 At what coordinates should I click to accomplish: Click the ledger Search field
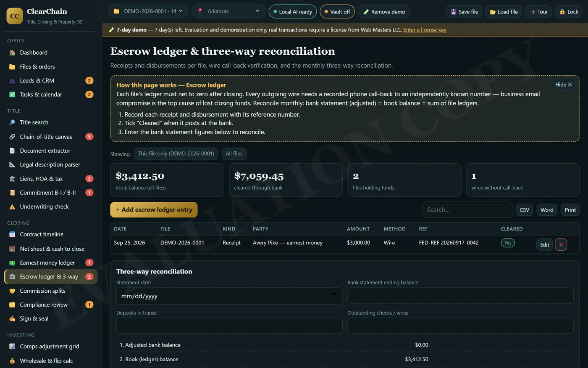click(x=467, y=210)
